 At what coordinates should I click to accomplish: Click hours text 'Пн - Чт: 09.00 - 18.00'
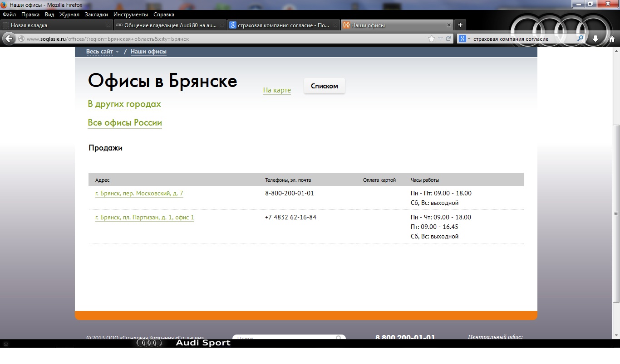tap(441, 217)
